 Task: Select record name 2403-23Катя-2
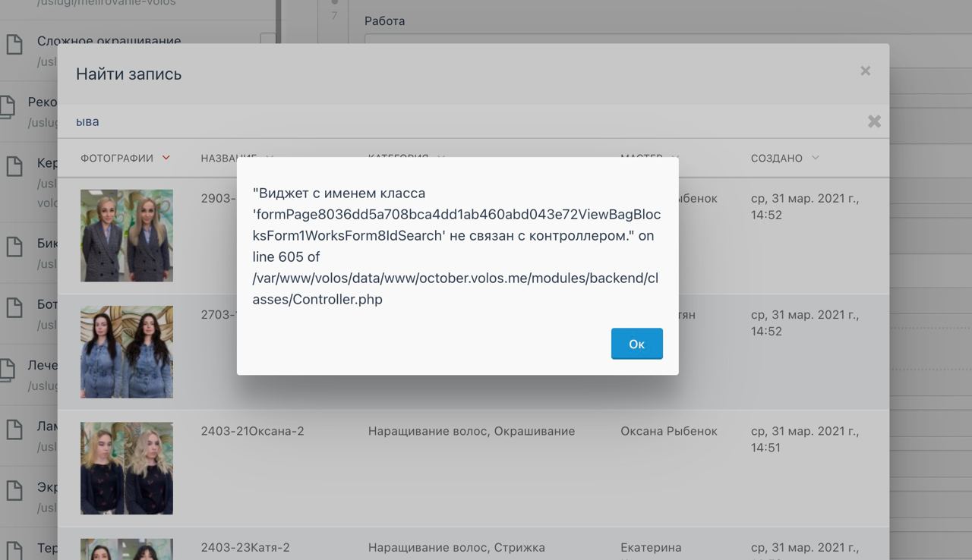[x=245, y=547]
